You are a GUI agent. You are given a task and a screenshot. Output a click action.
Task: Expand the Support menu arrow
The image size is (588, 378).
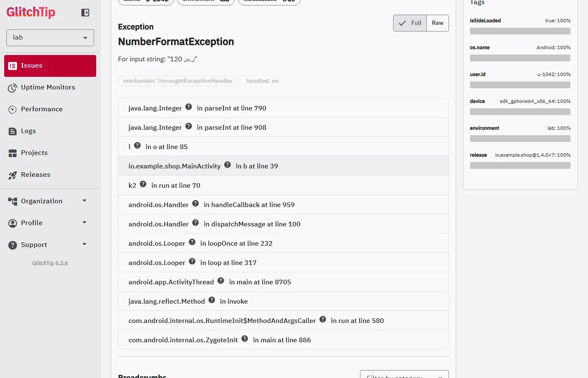[x=84, y=244]
